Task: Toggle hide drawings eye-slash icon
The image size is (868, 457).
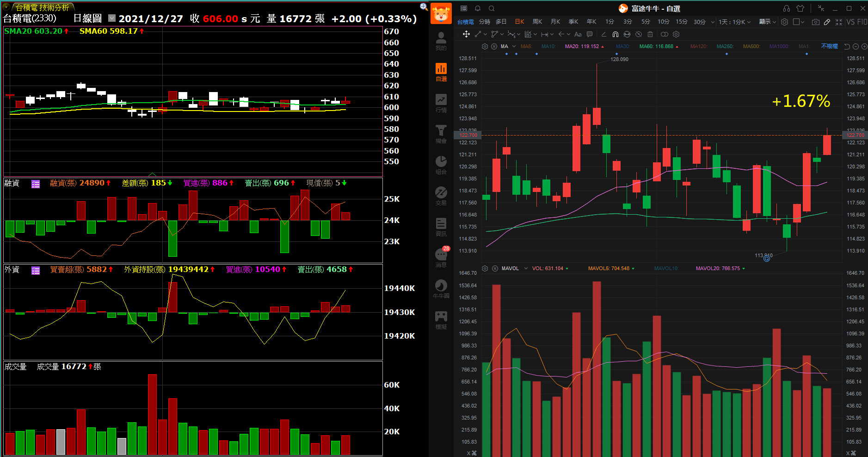Action: point(639,34)
